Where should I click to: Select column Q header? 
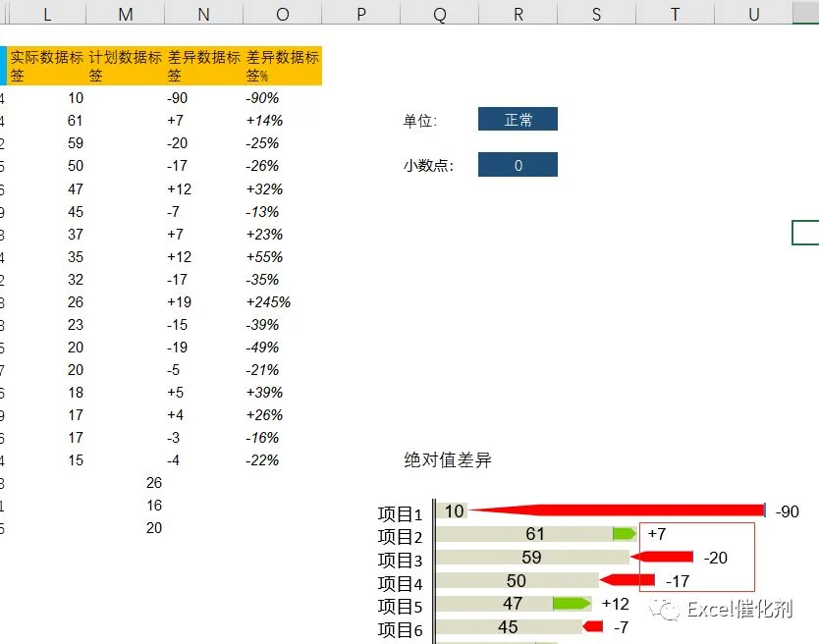click(440, 14)
